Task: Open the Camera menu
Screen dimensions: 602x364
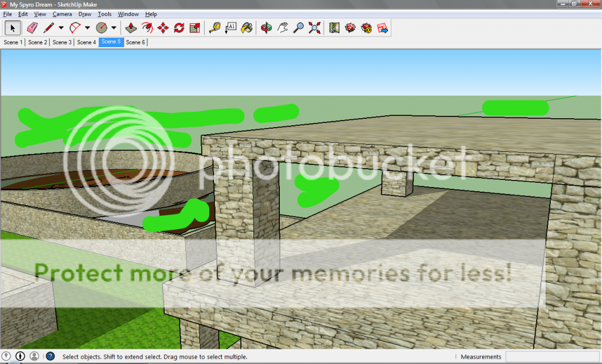Action: (62, 14)
